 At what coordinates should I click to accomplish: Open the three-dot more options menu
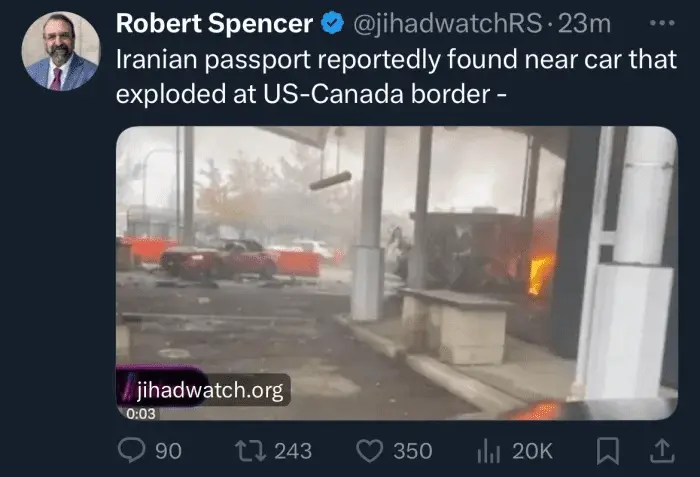[x=662, y=23]
